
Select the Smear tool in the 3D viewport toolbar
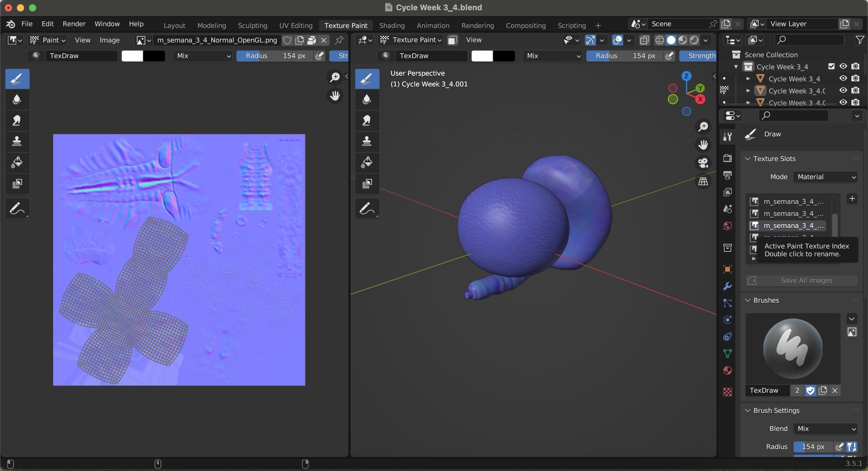tap(367, 120)
